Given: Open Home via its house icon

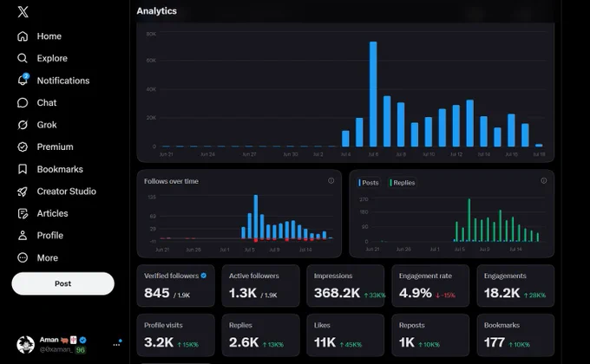Looking at the screenshot, I should point(23,36).
